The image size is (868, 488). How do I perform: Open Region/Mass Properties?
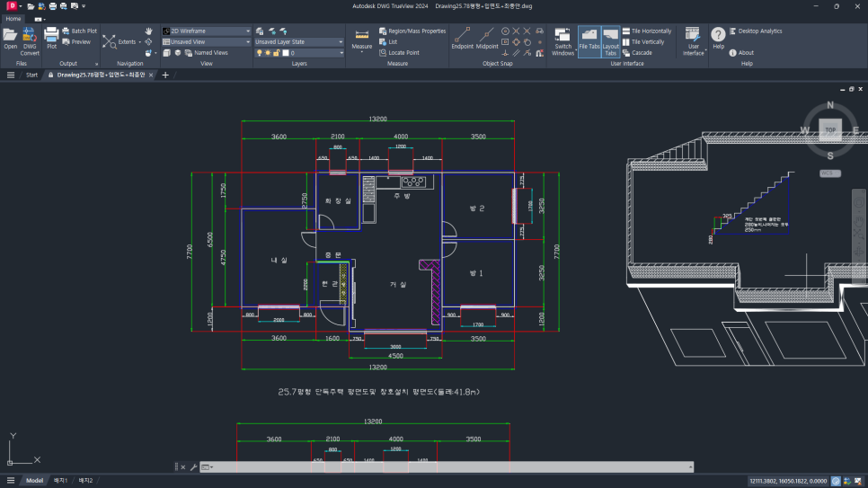tap(412, 31)
